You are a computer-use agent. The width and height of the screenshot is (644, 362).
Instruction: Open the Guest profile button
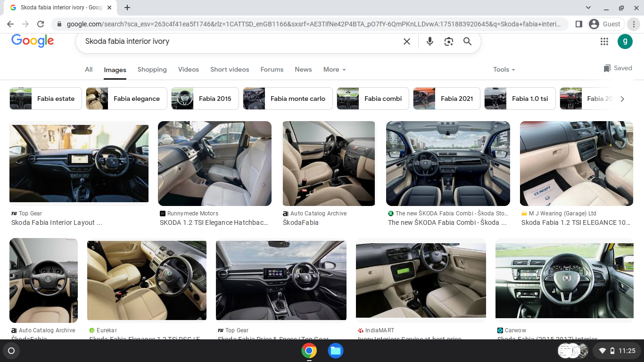tap(606, 24)
